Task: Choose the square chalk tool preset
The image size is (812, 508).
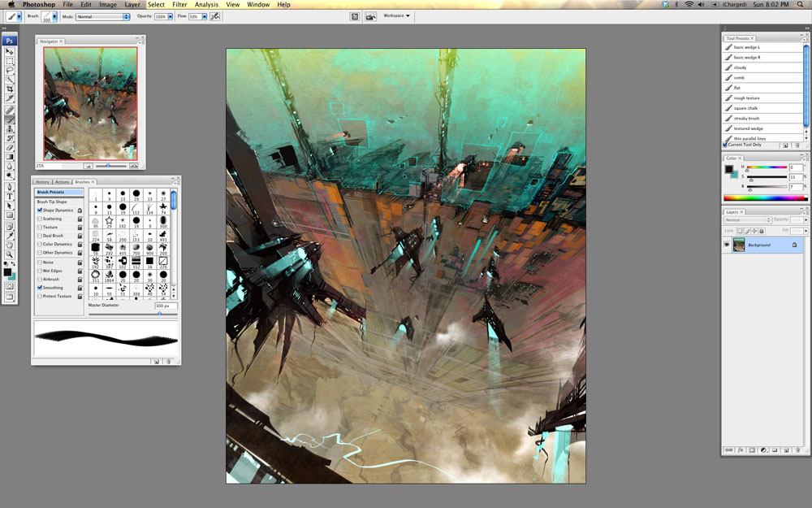Action: click(762, 108)
